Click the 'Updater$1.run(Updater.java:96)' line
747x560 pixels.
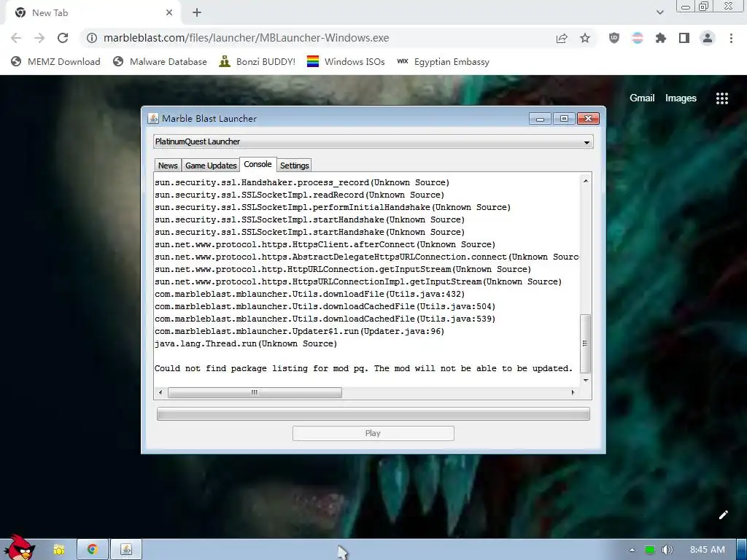coord(299,332)
